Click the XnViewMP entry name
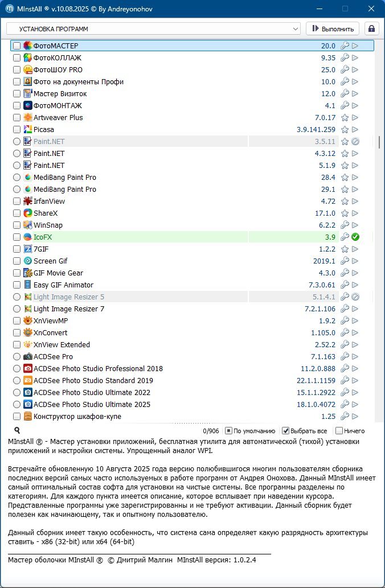Screen dimensions: 385x588 (x=51, y=320)
